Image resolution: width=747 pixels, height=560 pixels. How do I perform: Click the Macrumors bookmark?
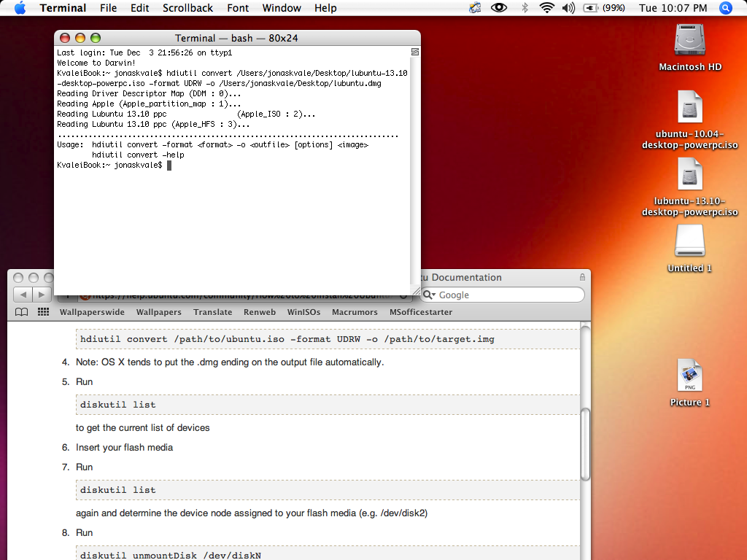click(x=355, y=312)
